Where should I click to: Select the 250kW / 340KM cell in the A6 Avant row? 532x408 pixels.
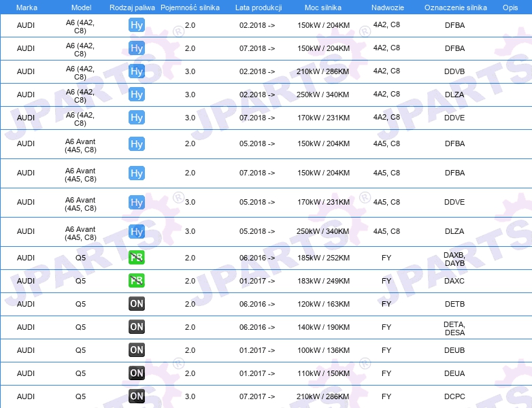coord(323,231)
